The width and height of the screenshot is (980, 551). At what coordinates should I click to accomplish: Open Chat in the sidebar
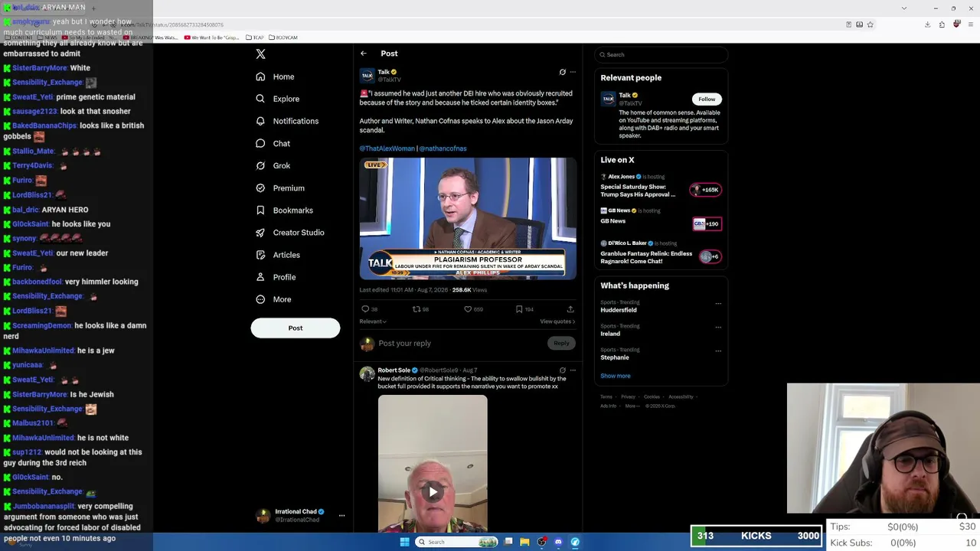tap(273, 143)
